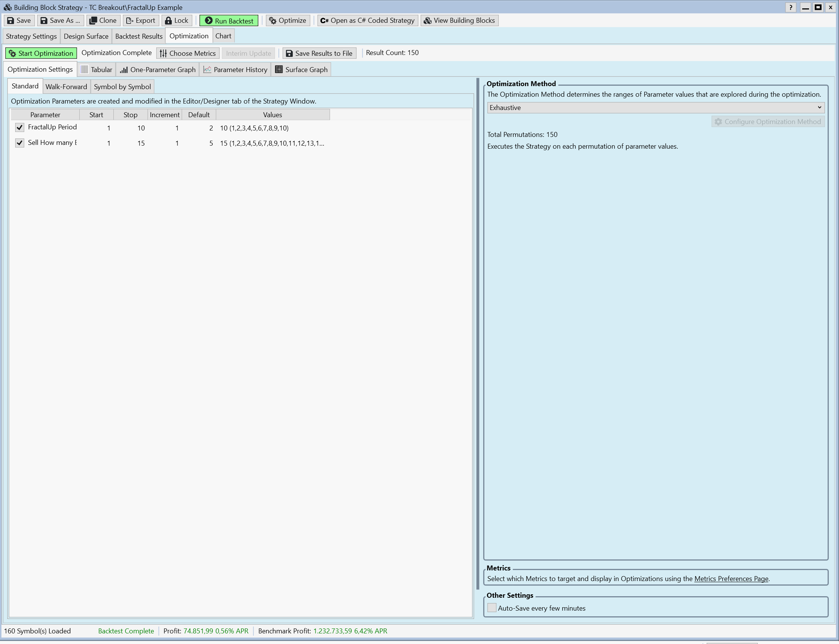Click the Save icon
Screen dimensions: 839x644
[x=19, y=20]
